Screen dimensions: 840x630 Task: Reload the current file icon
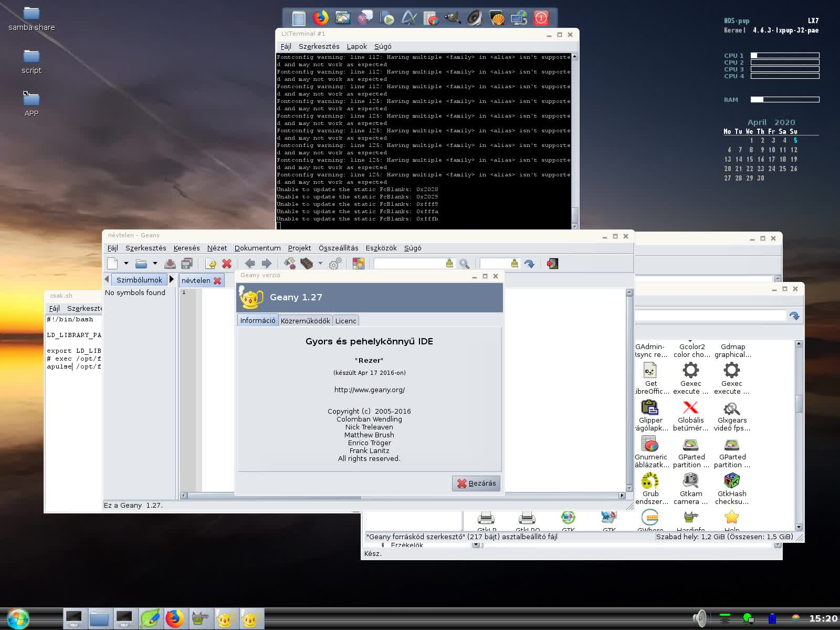pos(211,264)
